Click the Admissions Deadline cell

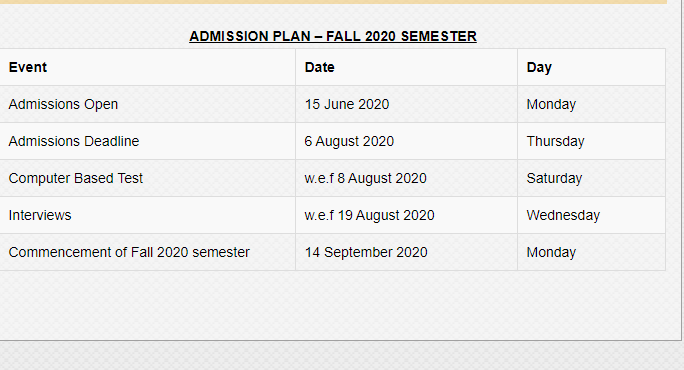click(147, 141)
